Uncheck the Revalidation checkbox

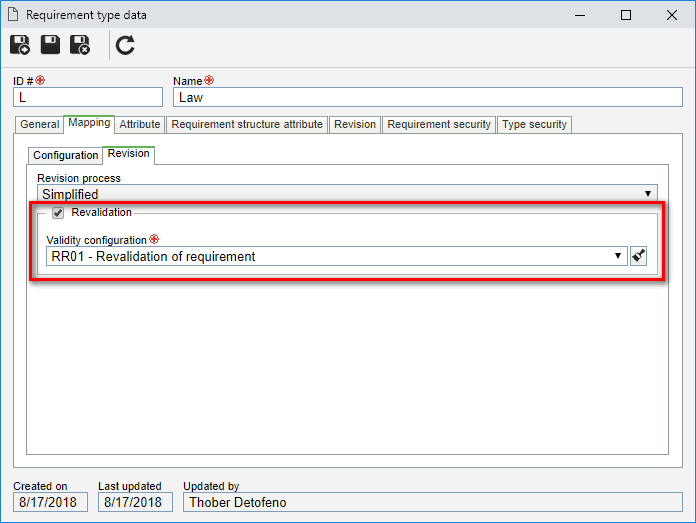(x=58, y=213)
